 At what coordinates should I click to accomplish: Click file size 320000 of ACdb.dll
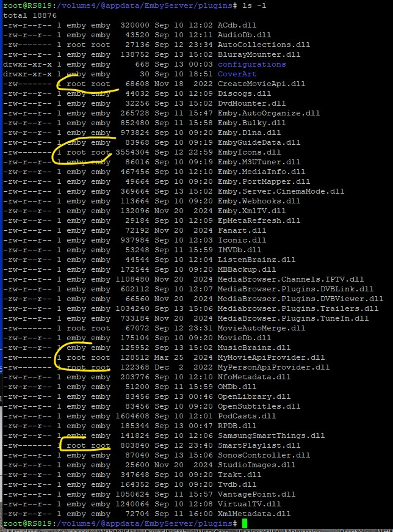click(x=135, y=25)
